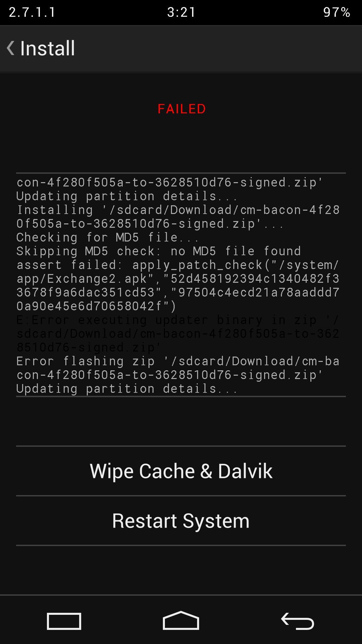
Task: Tap the 2.7.1.1 version number
Action: [x=32, y=12]
